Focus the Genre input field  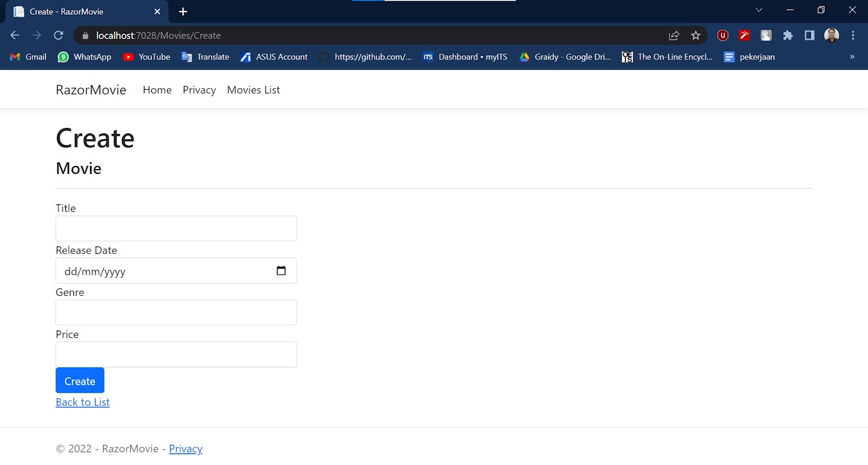coord(176,313)
